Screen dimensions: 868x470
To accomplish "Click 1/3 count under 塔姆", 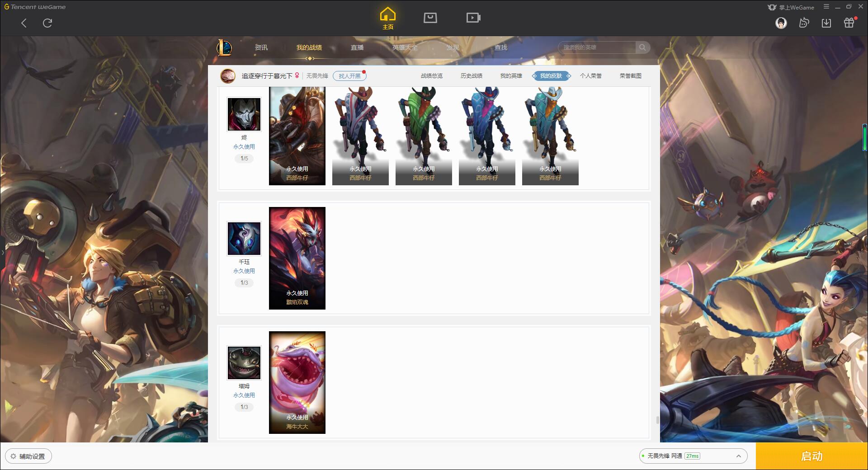I will pos(244,407).
